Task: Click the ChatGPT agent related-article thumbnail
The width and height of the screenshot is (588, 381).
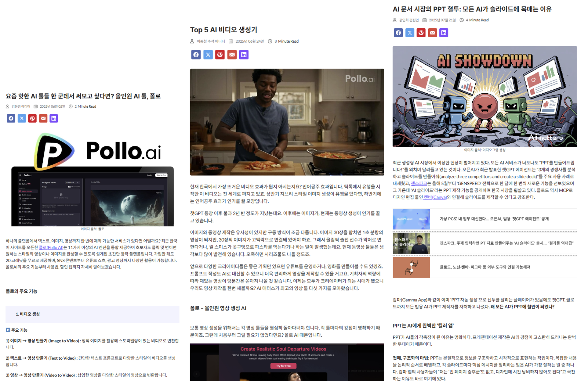Action: (x=411, y=219)
